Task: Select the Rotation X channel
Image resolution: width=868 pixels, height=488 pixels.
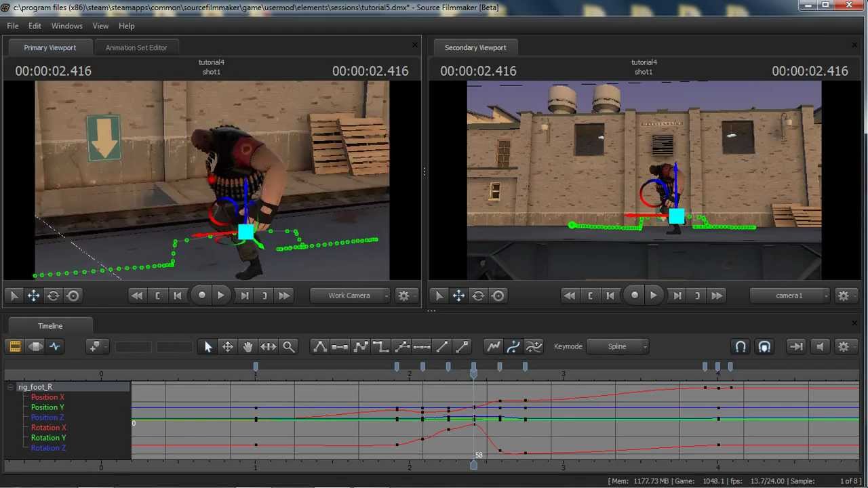Action: point(49,428)
